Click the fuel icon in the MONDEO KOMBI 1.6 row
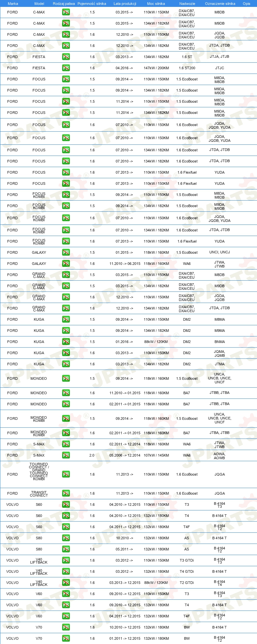 click(x=66, y=433)
